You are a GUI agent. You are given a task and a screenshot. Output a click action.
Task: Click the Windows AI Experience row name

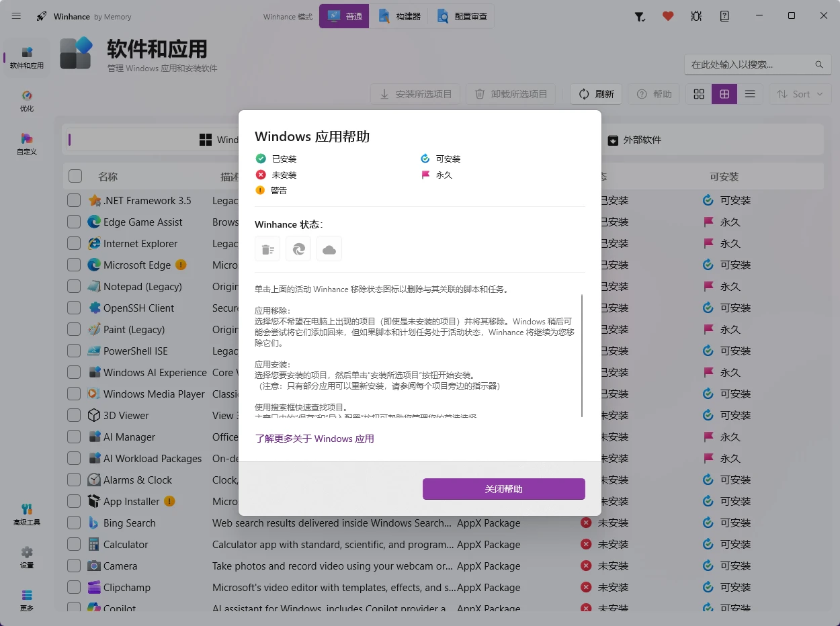pyautogui.click(x=155, y=372)
